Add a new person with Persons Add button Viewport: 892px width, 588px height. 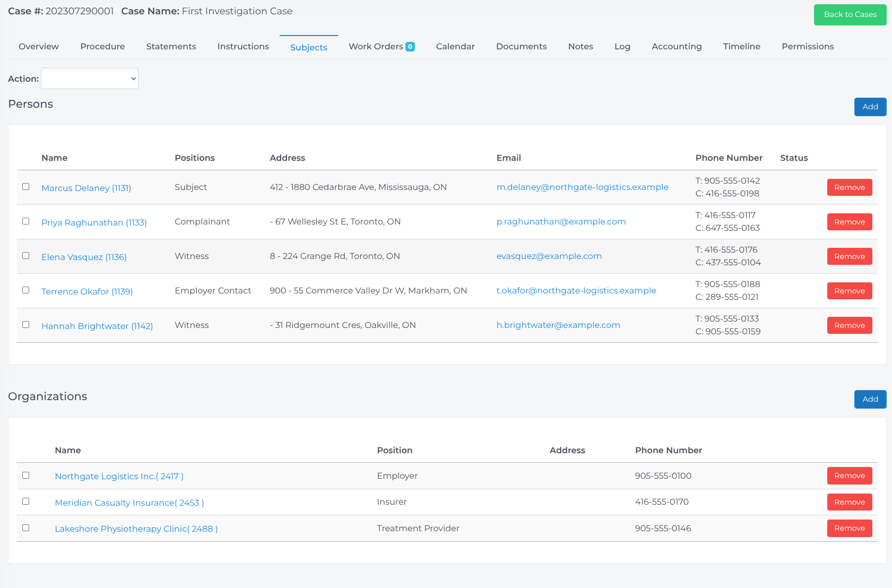tap(870, 107)
